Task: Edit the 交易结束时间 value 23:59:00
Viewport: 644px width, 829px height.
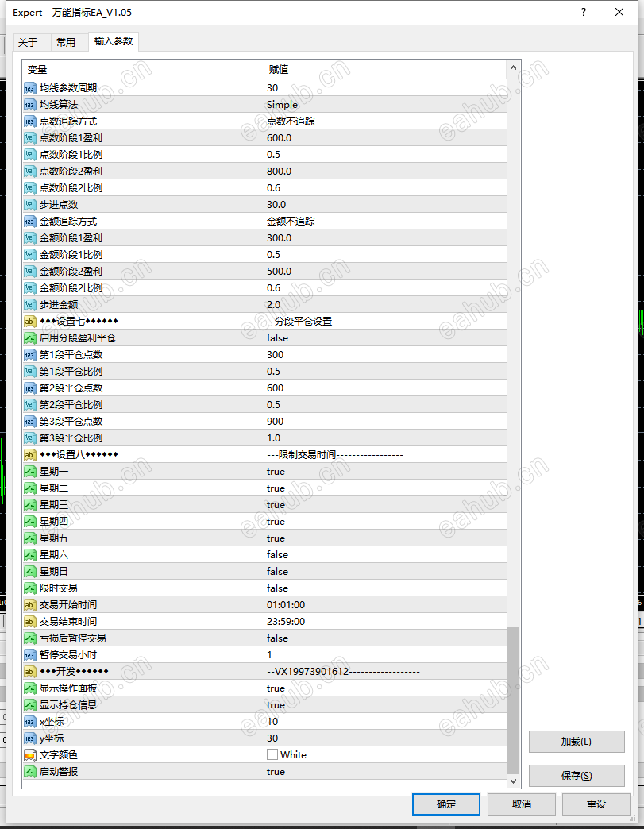Action: (385, 622)
